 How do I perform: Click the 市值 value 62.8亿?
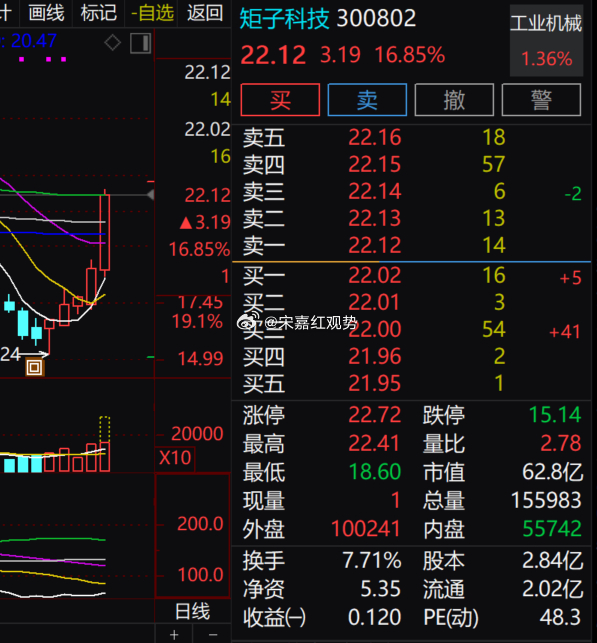(552, 472)
